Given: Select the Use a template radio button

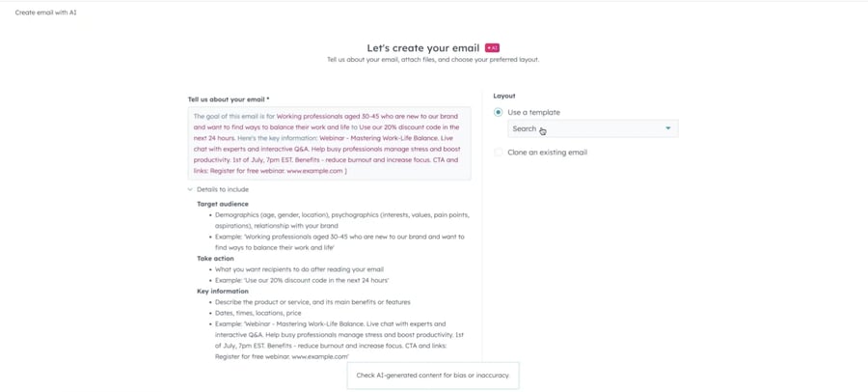Looking at the screenshot, I should (499, 112).
